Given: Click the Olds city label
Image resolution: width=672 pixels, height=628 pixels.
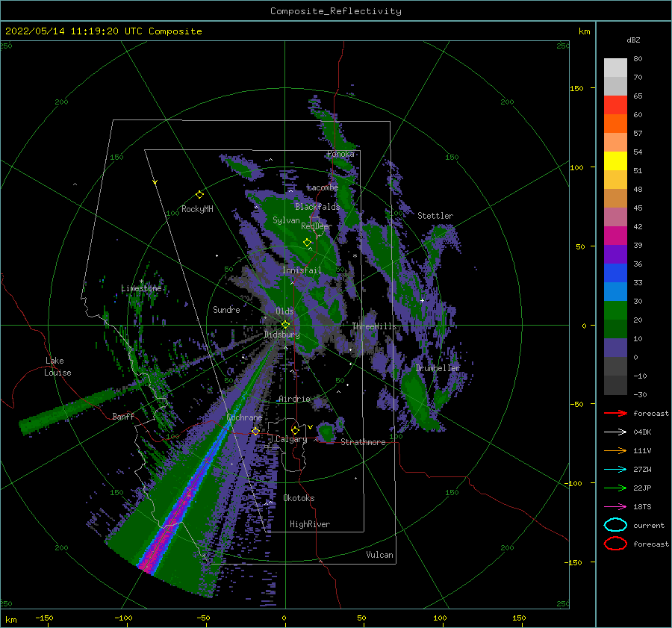Looking at the screenshot, I should [284, 311].
